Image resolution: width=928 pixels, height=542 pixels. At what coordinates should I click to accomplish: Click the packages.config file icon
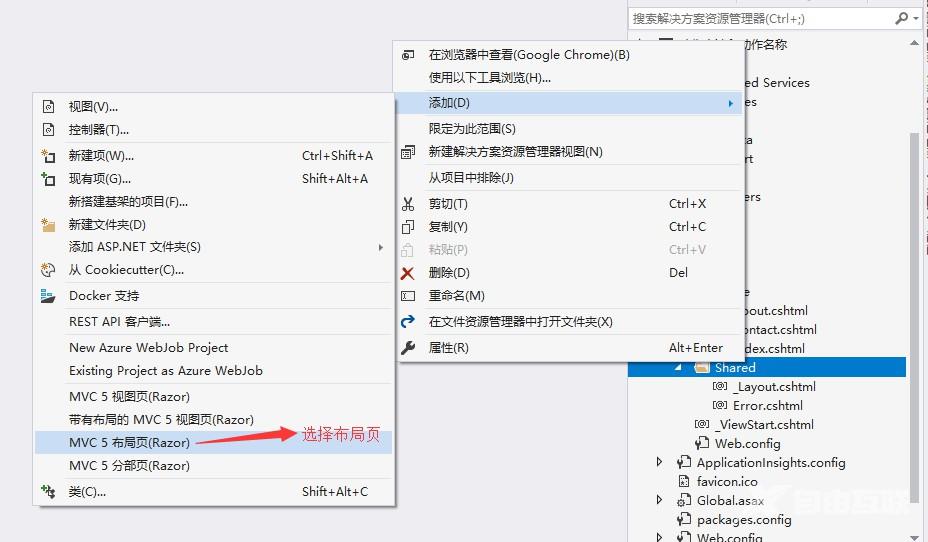point(684,520)
